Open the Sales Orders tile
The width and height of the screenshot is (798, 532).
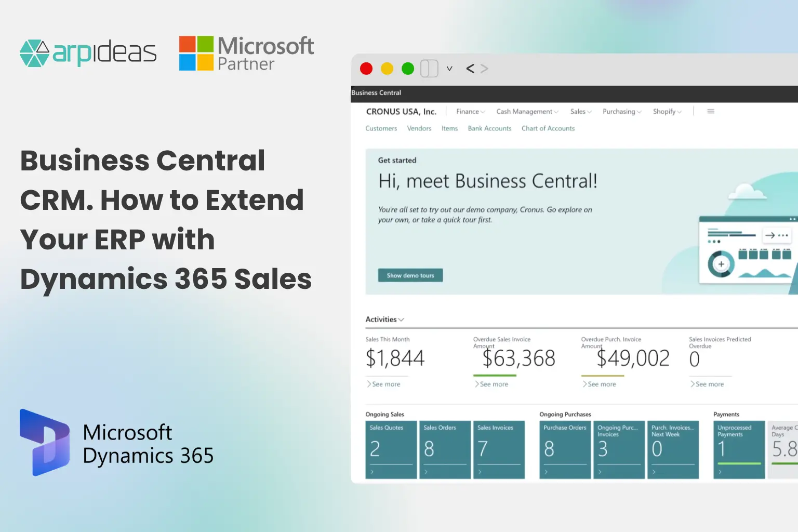tap(444, 449)
